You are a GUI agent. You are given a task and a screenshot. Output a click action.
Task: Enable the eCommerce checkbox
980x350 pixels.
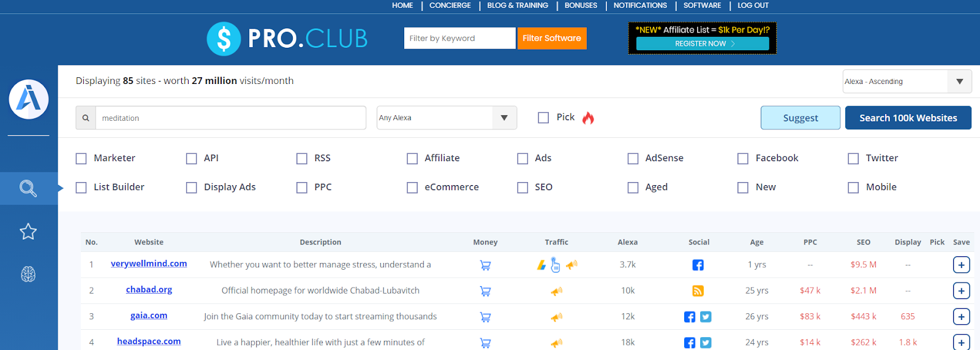pyautogui.click(x=412, y=188)
